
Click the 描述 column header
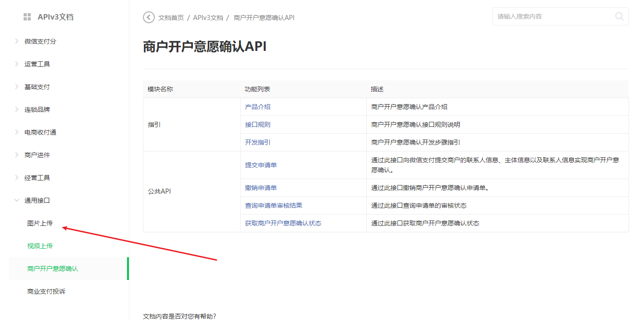pyautogui.click(x=377, y=89)
